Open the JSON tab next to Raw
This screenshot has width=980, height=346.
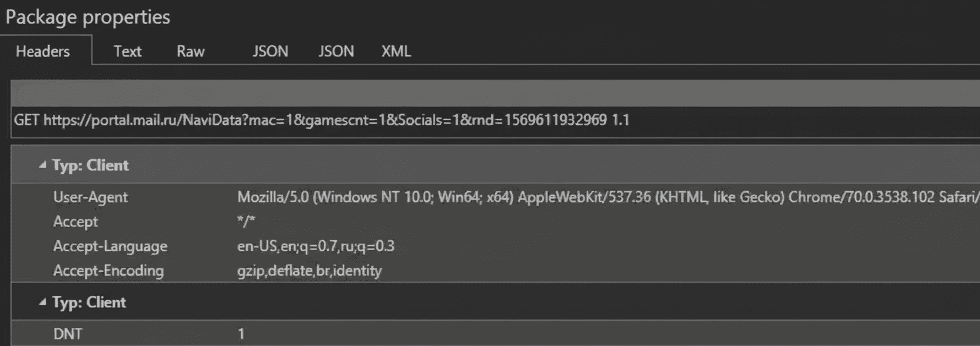[270, 51]
